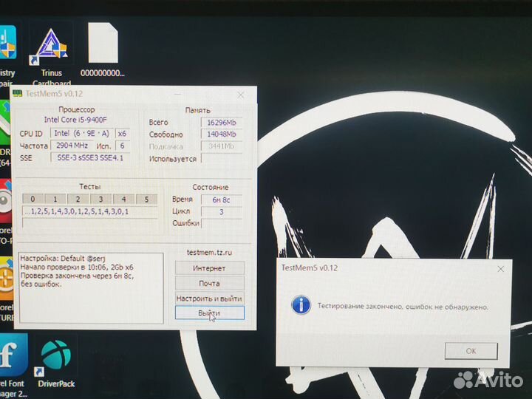Click the Частота value 2904 MHz
The width and height of the screenshot is (532, 399).
coord(72,146)
